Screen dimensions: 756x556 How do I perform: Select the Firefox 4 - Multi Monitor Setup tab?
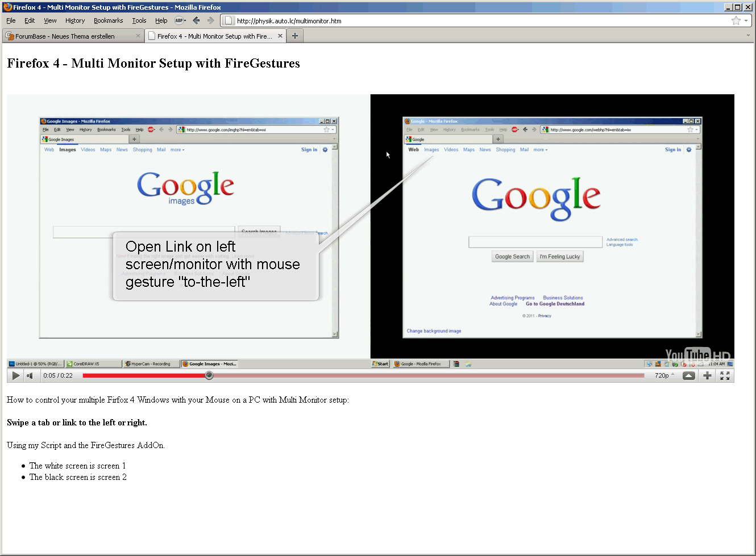point(214,36)
